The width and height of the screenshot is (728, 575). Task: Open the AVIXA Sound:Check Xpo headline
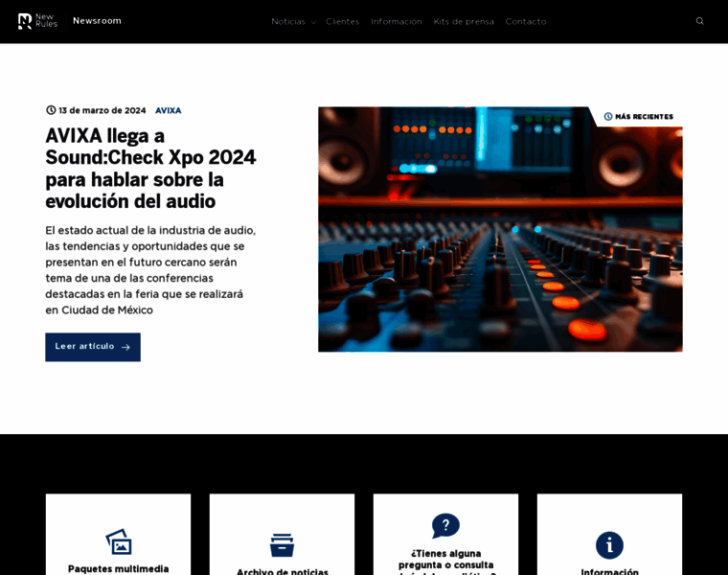(x=150, y=168)
